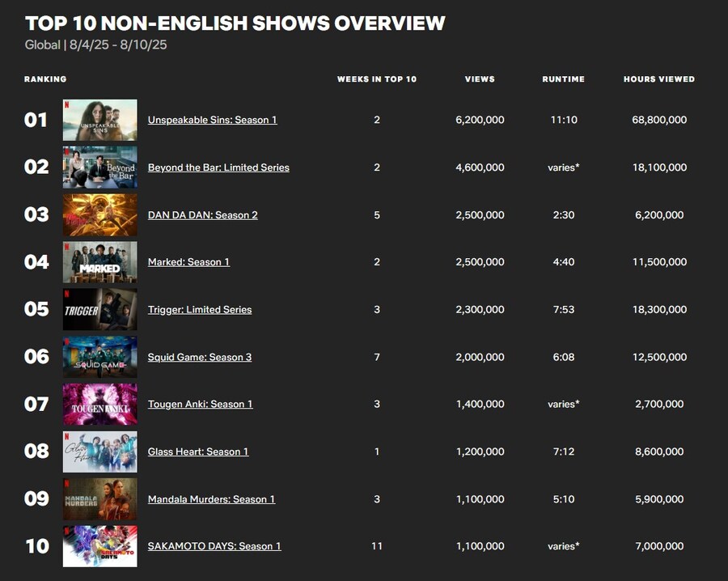Select the 4:40 runtime value
728x581 pixels.
pos(564,262)
